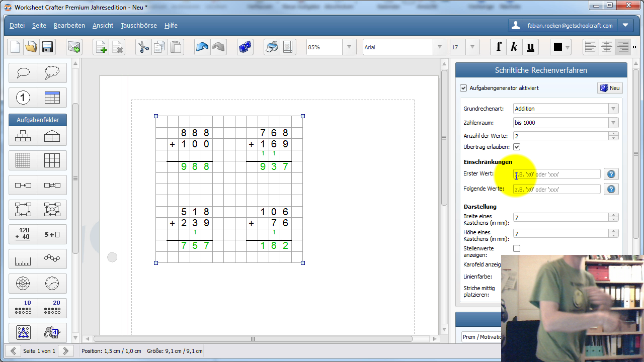The image size is (644, 362).
Task: Insert the clock exercise item
Action: (52, 284)
